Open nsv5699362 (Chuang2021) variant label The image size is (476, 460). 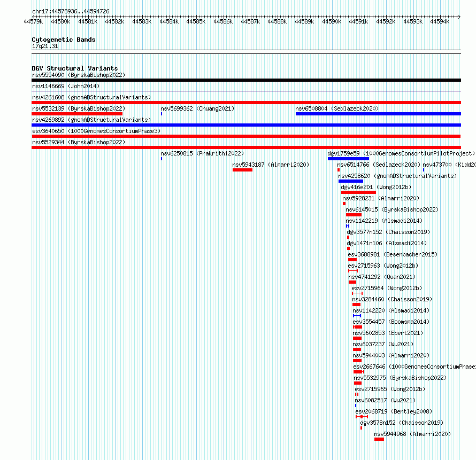click(198, 108)
